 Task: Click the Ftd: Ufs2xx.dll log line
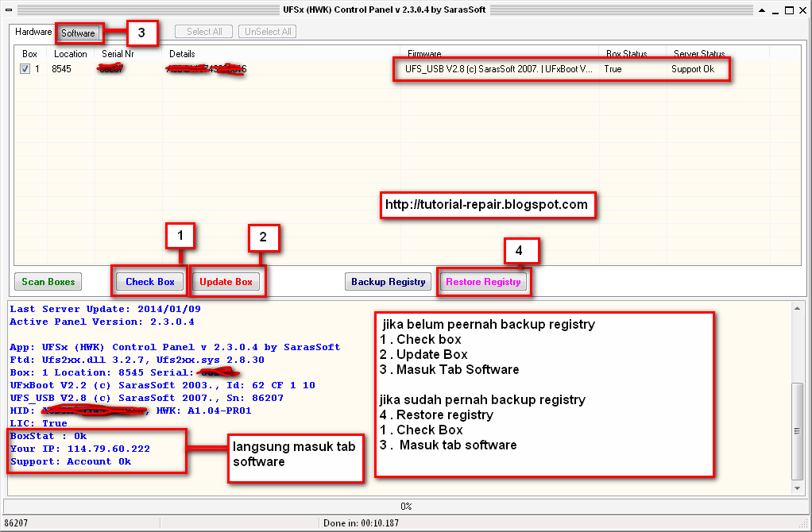coord(137,360)
